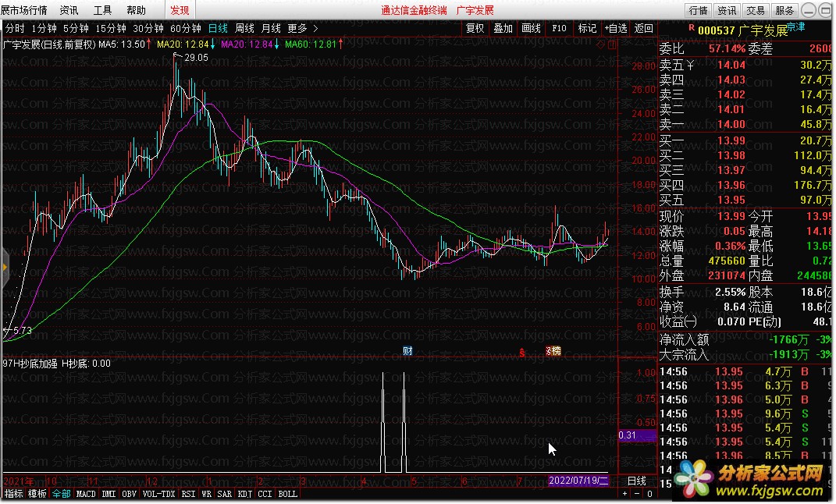Click the 返回 back button
Viewport: 836px width, 504px height.
click(643, 28)
